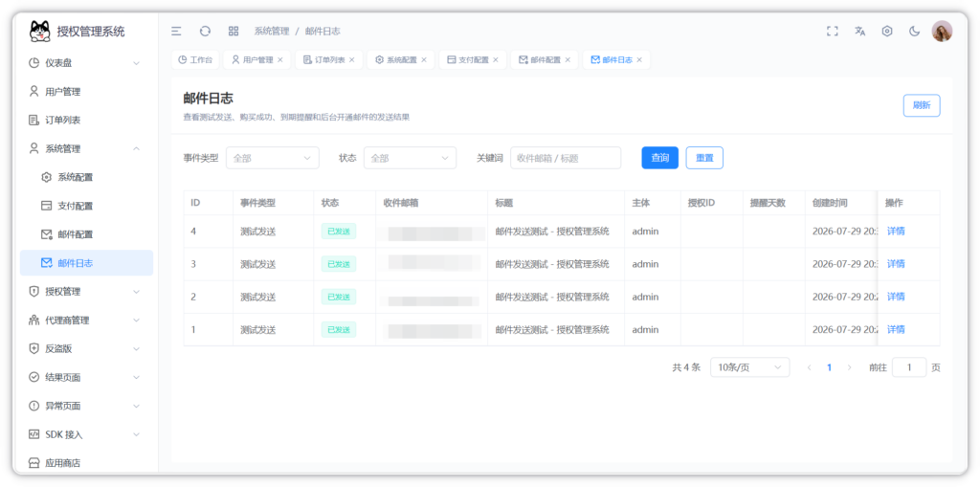Click the 查询 search button
The height and width of the screenshot is (487, 980).
[660, 158]
